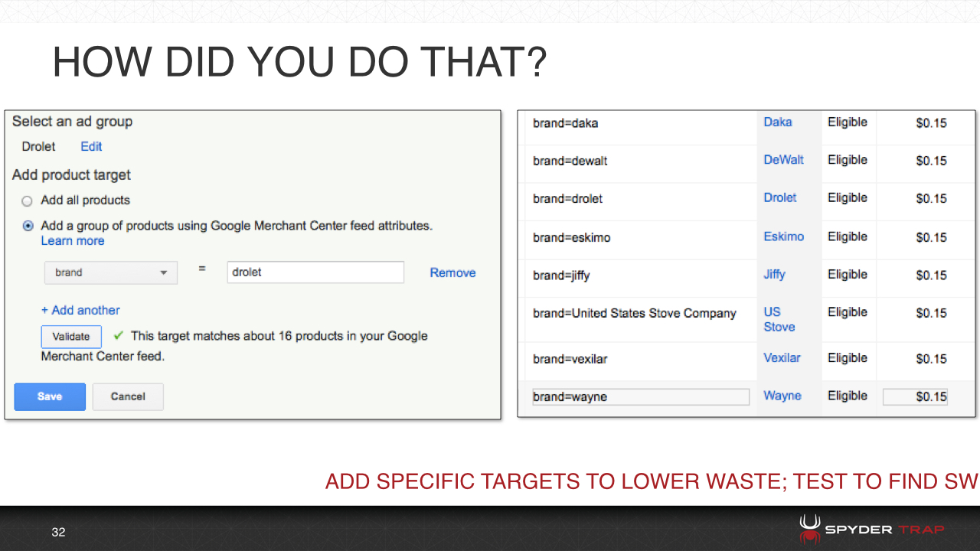980x551 pixels.
Task: Click '+ Add another' link
Action: click(80, 310)
